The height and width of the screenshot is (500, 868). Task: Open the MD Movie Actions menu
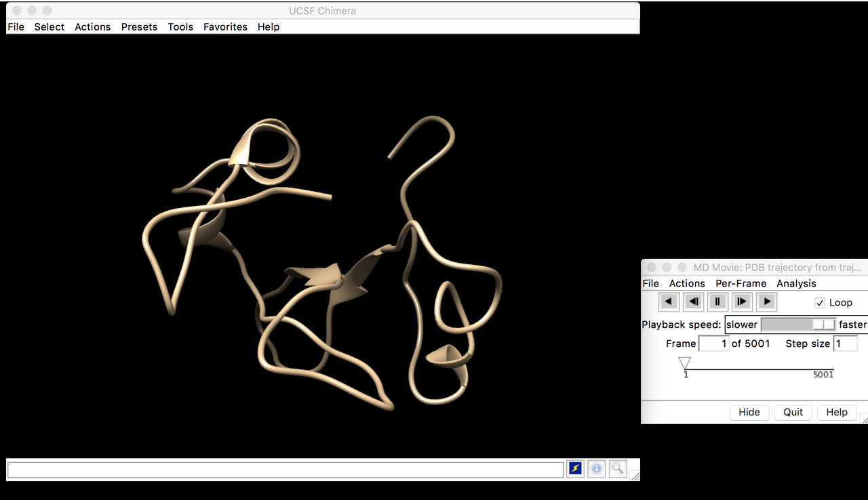(x=687, y=283)
